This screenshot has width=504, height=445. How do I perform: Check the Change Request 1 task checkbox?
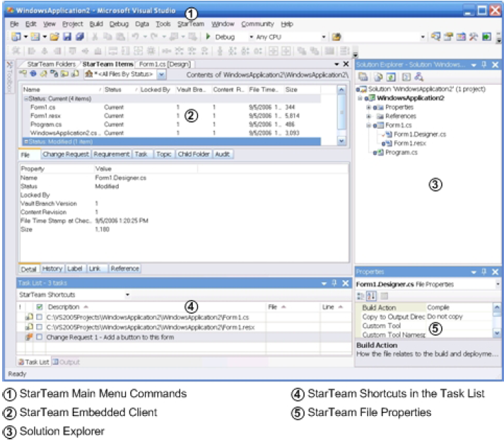(39, 337)
